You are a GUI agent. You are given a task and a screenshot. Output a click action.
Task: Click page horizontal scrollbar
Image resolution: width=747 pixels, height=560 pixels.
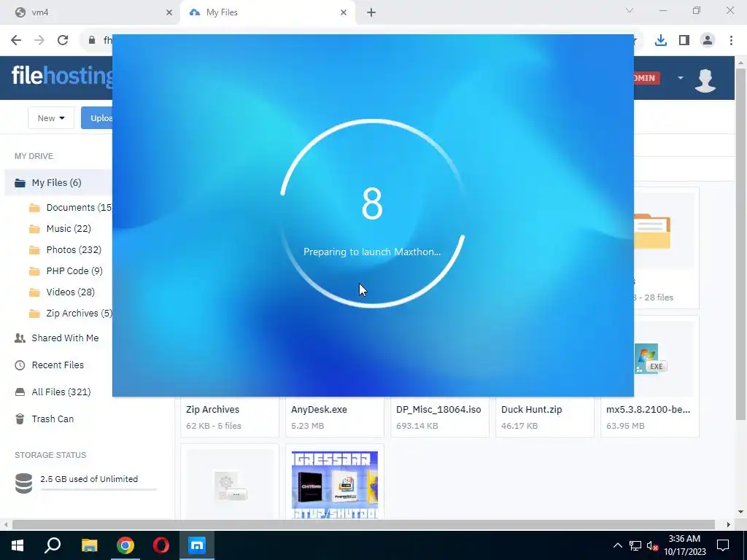pyautogui.click(x=363, y=524)
